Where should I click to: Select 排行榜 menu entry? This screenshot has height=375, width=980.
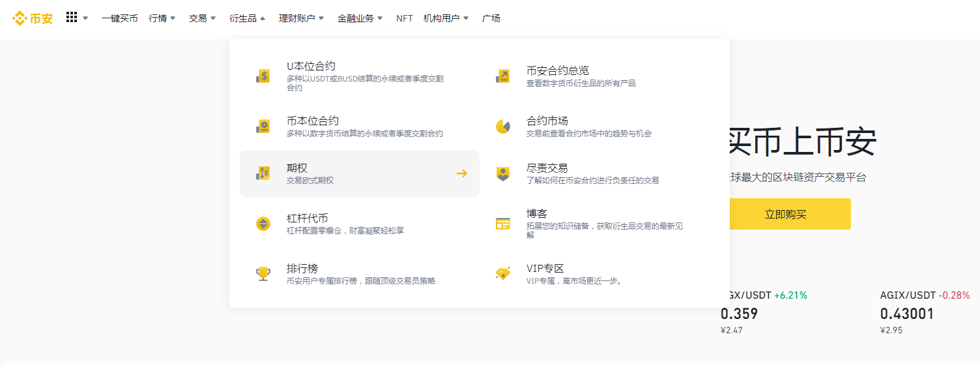(360, 274)
